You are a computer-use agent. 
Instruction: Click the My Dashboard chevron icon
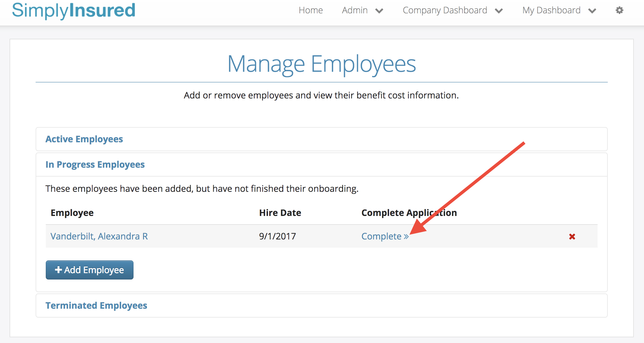coord(592,10)
